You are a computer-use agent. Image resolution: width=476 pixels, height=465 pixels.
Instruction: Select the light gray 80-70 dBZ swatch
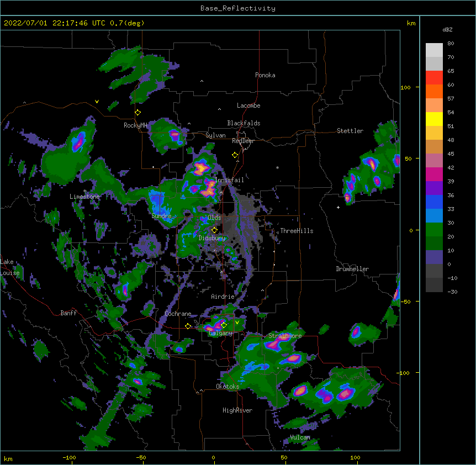point(434,50)
